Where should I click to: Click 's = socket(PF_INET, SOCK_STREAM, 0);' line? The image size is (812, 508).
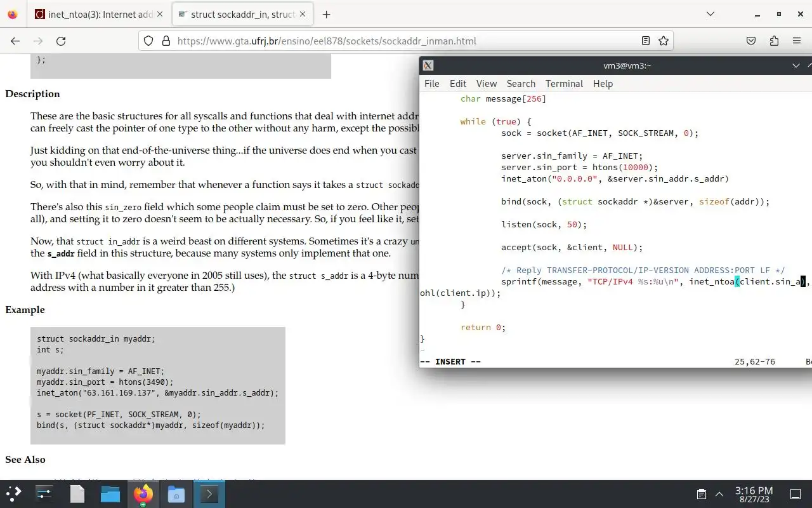click(119, 415)
